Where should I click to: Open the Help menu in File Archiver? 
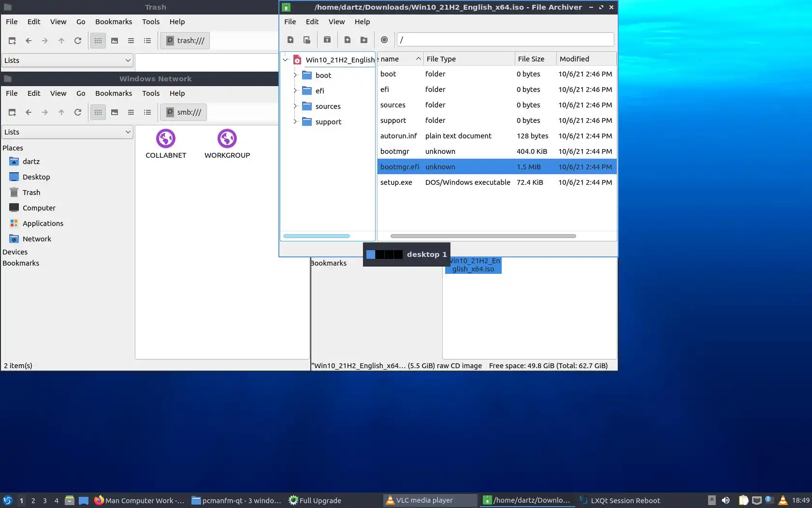pyautogui.click(x=362, y=22)
